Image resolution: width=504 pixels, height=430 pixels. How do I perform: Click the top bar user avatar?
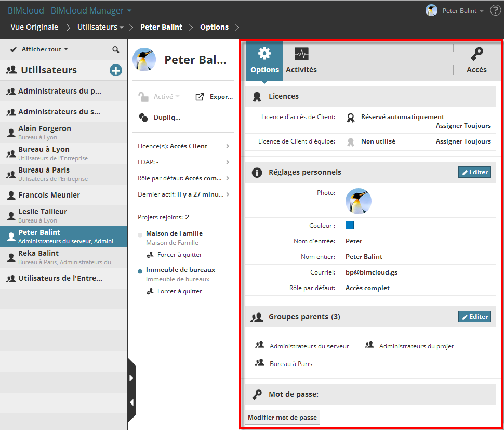pos(431,10)
